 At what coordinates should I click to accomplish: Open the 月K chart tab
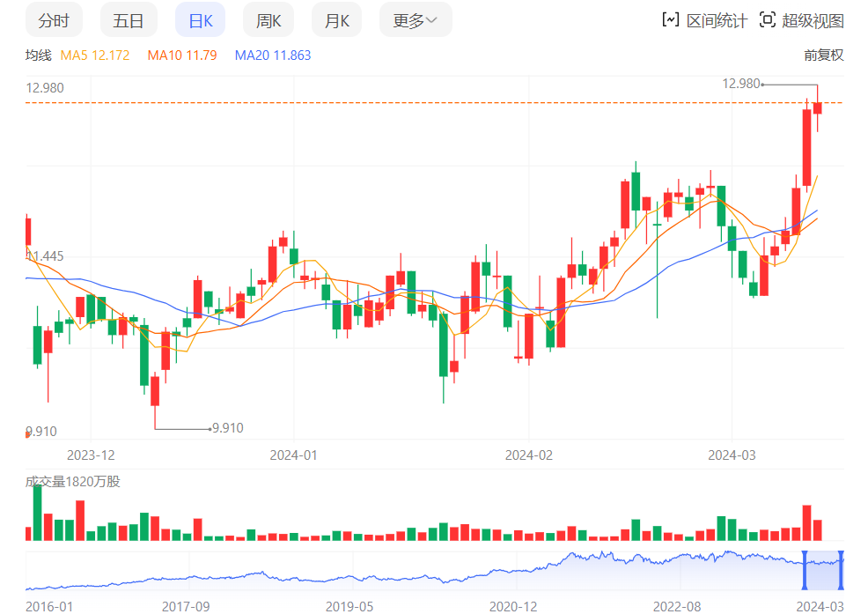(336, 20)
